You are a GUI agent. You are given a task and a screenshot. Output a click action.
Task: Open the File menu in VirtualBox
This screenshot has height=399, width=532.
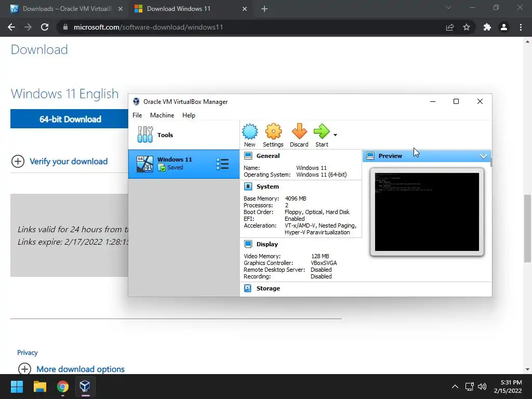click(137, 115)
